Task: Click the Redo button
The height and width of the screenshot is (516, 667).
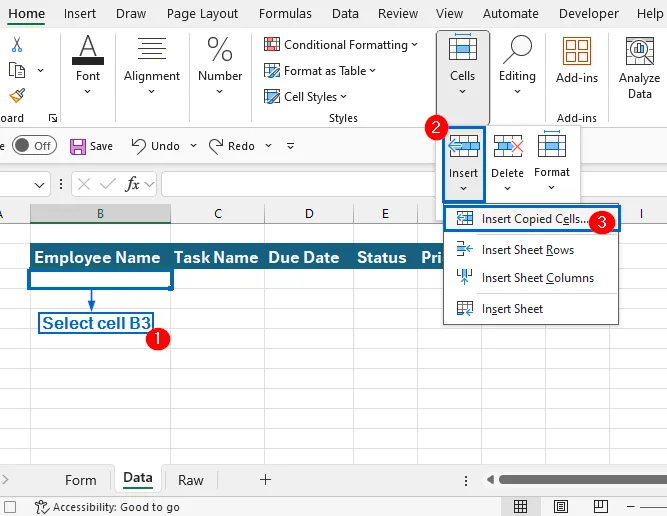Action: 232,146
